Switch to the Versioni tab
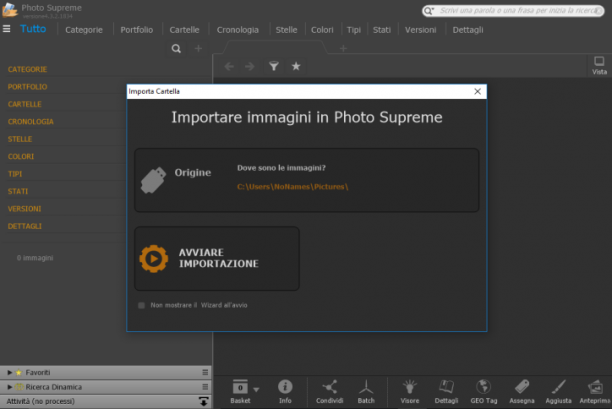This screenshot has height=409, width=612. point(420,30)
